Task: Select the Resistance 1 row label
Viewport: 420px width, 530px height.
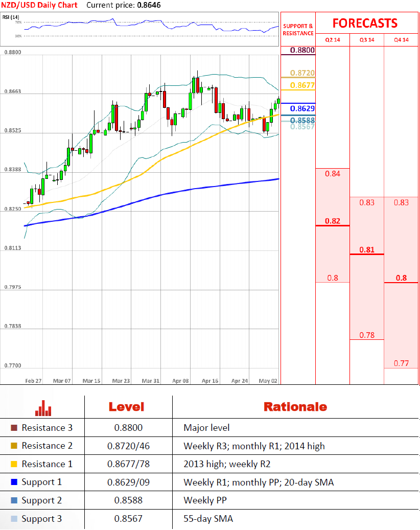Action: click(47, 464)
